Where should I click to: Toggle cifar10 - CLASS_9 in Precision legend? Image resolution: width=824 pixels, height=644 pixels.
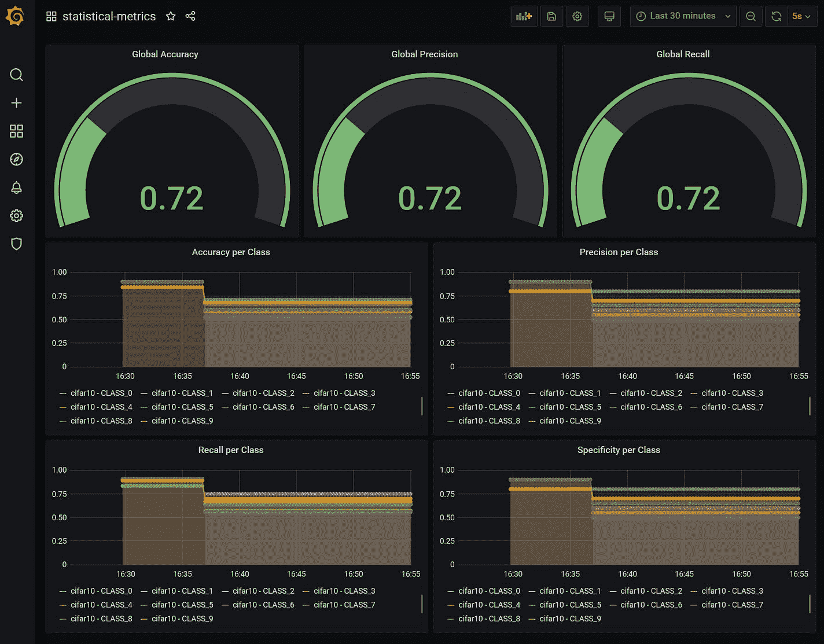[x=570, y=421]
